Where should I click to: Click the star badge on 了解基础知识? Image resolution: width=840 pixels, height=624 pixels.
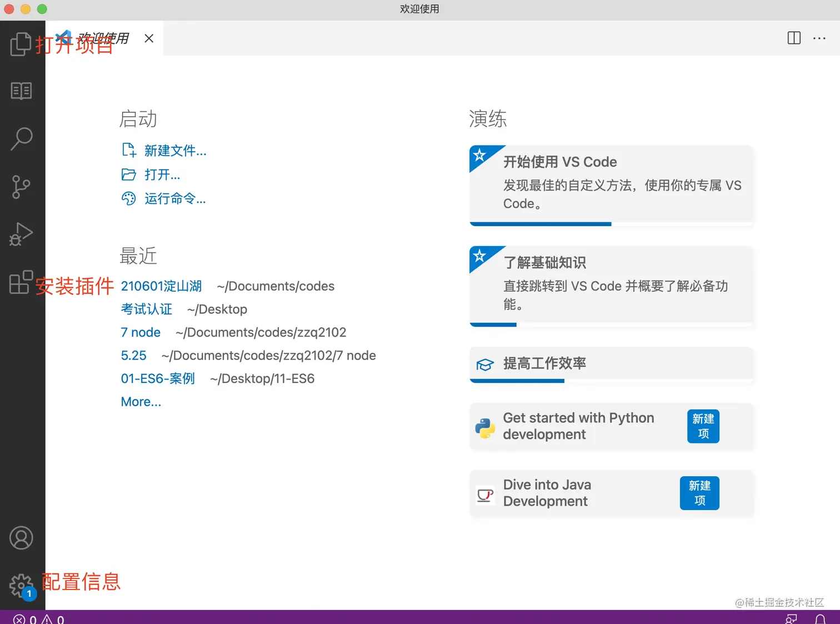point(479,256)
